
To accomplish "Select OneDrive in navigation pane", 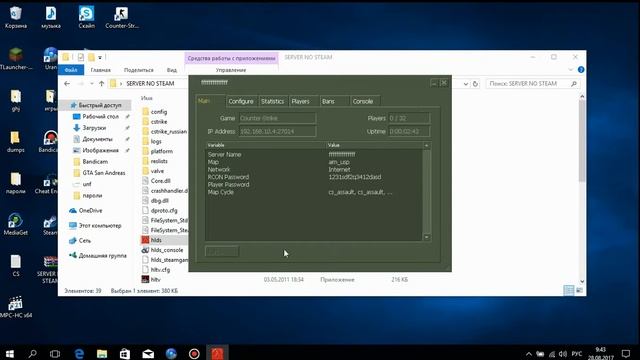I will pyautogui.click(x=90, y=211).
